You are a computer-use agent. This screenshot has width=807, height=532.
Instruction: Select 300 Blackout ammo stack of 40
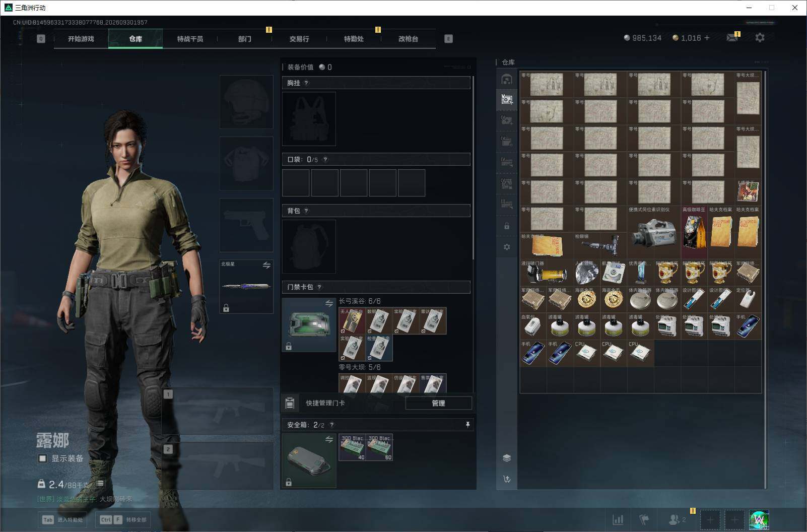coord(352,447)
